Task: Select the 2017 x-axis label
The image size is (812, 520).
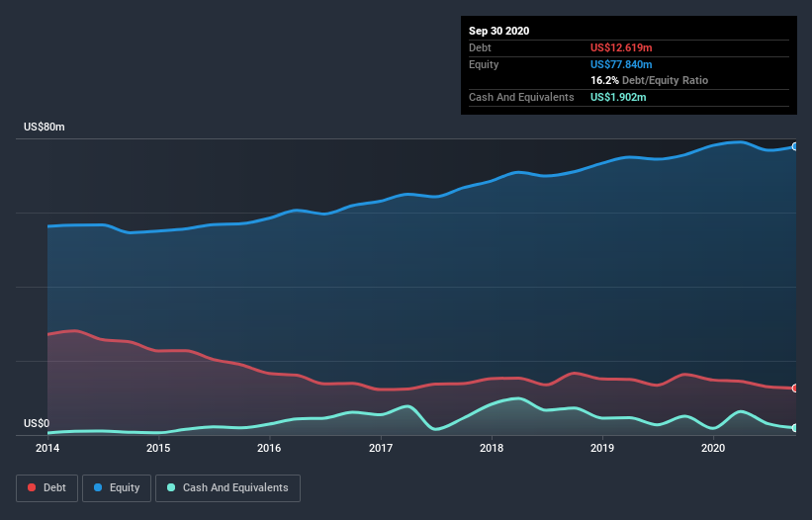Action: (x=381, y=448)
